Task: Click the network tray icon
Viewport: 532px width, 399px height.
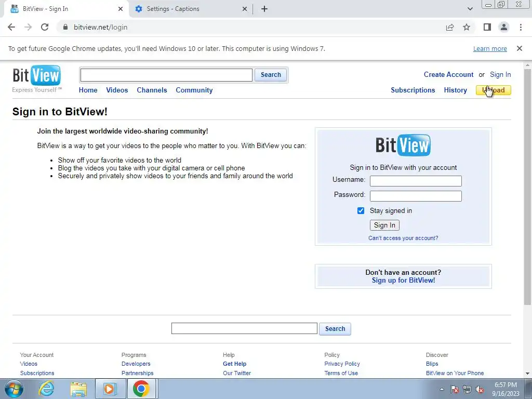Action: coord(467,389)
